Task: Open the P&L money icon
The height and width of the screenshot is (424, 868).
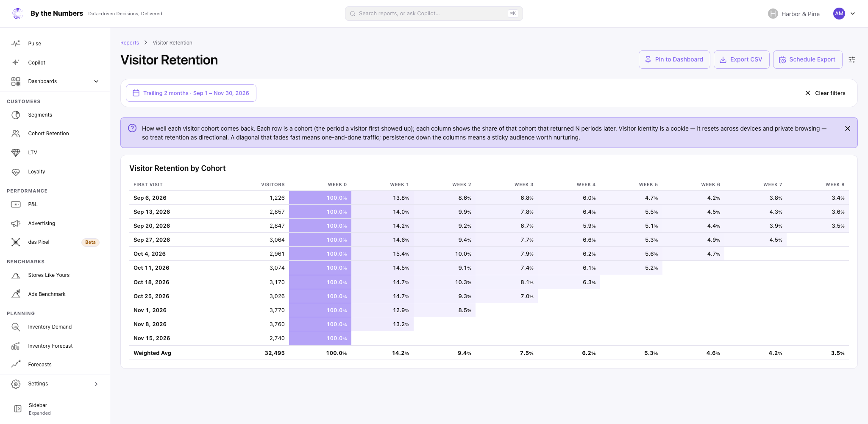Action: click(16, 204)
